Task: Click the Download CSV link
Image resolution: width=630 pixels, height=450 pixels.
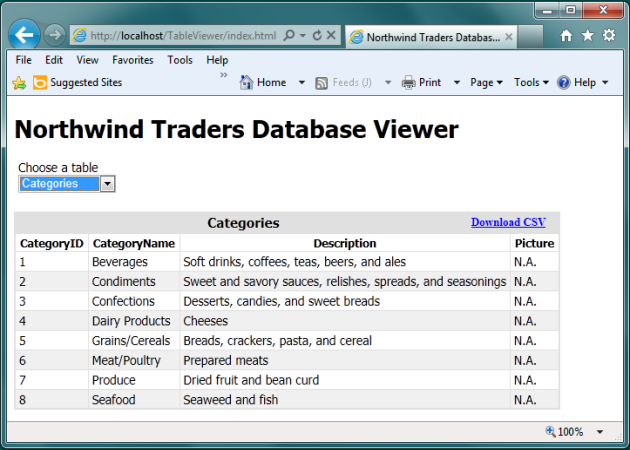Action: click(x=508, y=222)
